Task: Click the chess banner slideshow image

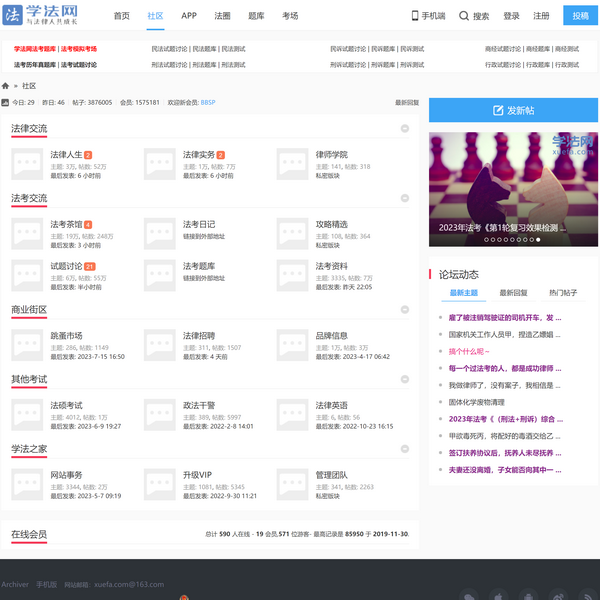Action: pos(513,180)
